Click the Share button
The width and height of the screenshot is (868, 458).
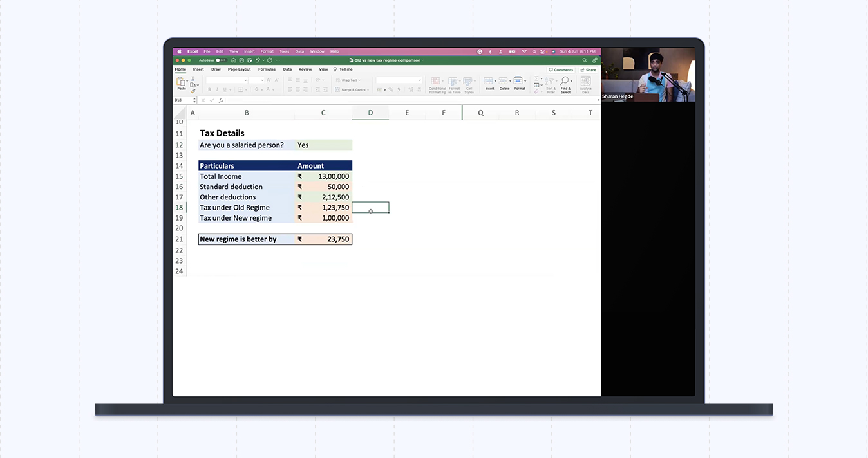pos(588,69)
